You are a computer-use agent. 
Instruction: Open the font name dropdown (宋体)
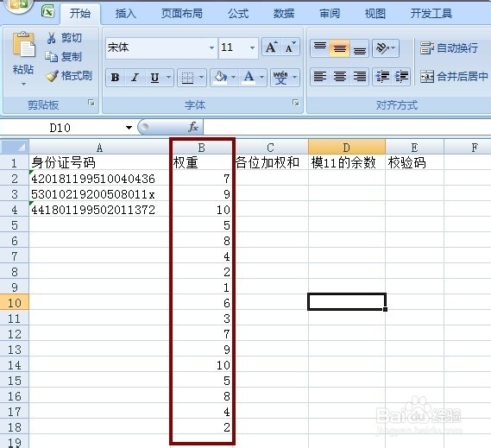pos(211,48)
